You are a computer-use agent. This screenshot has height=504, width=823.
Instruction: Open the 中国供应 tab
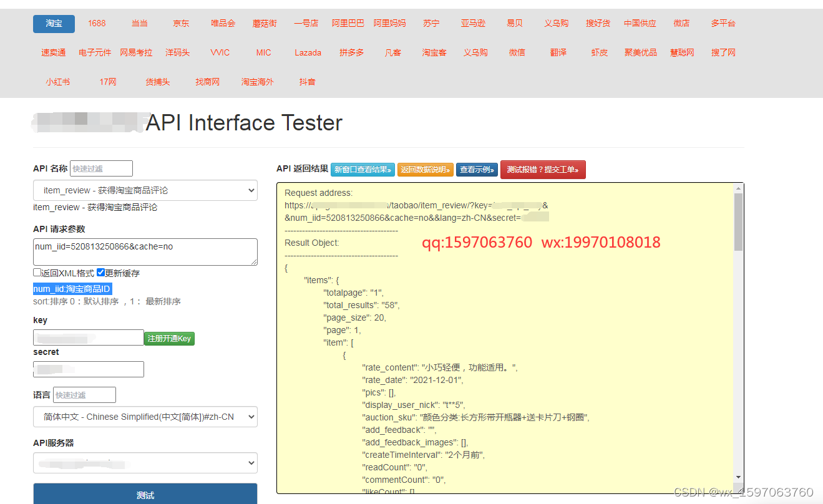point(640,24)
